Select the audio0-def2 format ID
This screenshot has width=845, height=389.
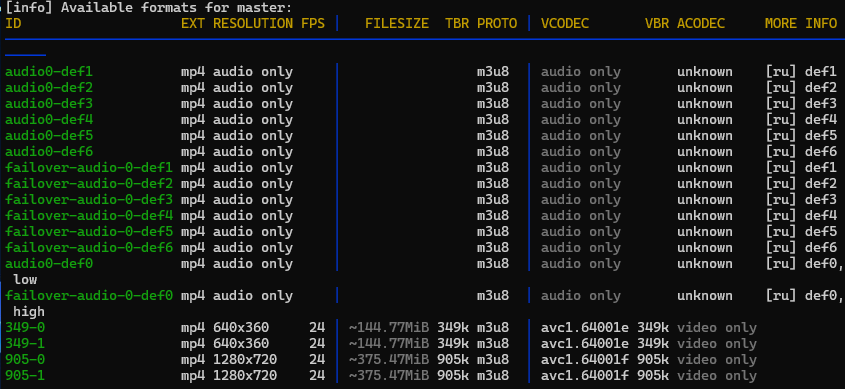pos(49,88)
